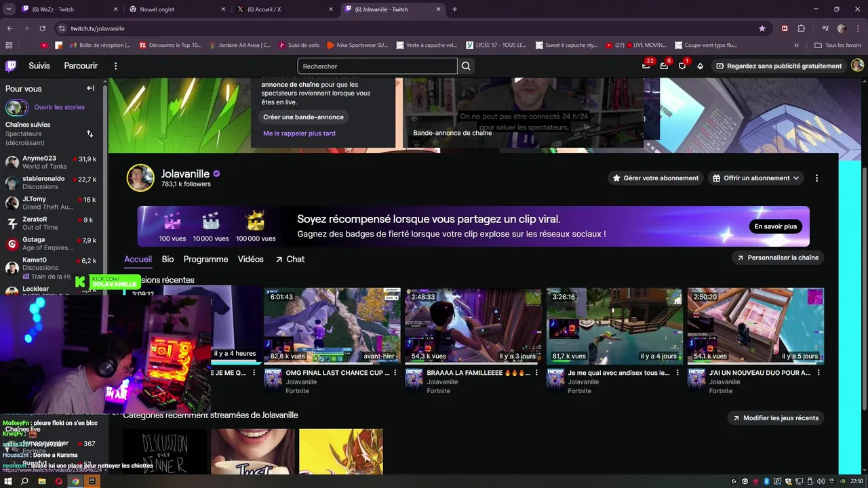The image size is (868, 488).
Task: Open the Bio channel tab
Action: click(x=167, y=259)
